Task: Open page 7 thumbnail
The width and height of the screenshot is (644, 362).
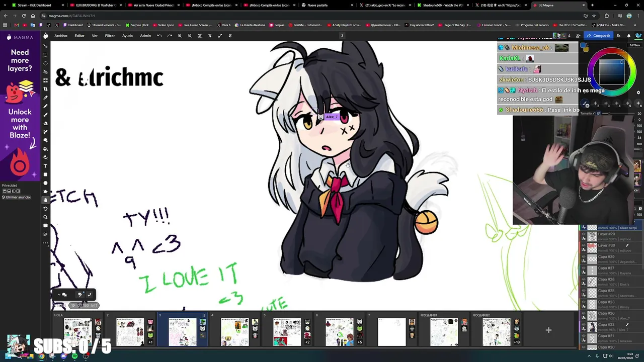Action: [392, 332]
